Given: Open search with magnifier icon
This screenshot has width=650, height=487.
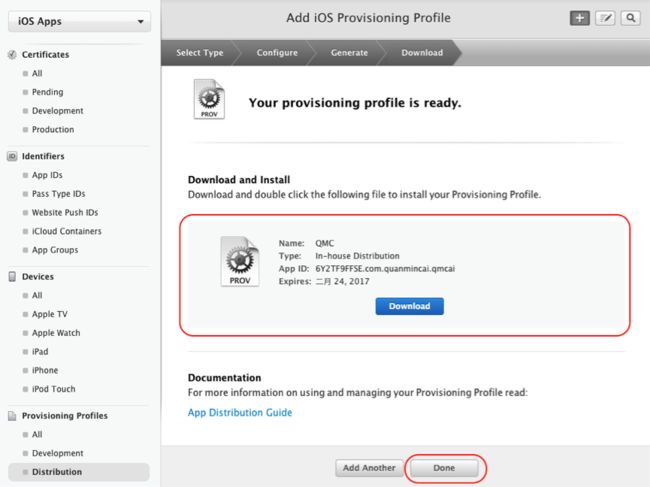Looking at the screenshot, I should [631, 18].
